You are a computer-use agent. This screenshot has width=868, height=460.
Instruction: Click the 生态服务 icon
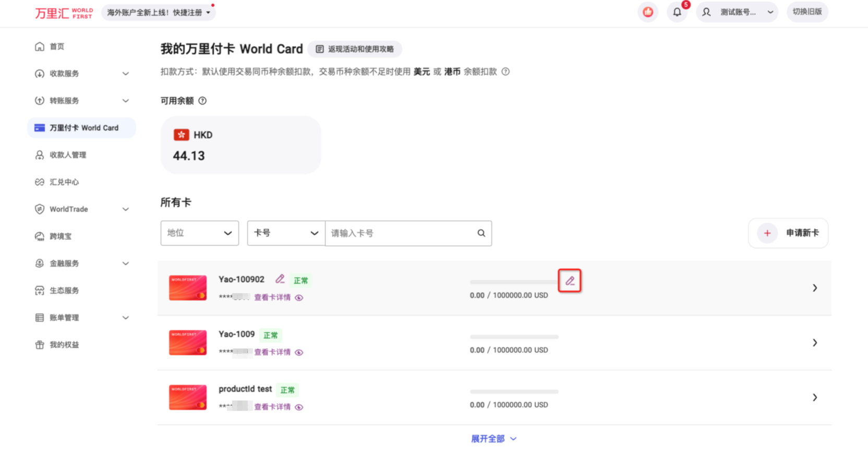[x=40, y=290]
